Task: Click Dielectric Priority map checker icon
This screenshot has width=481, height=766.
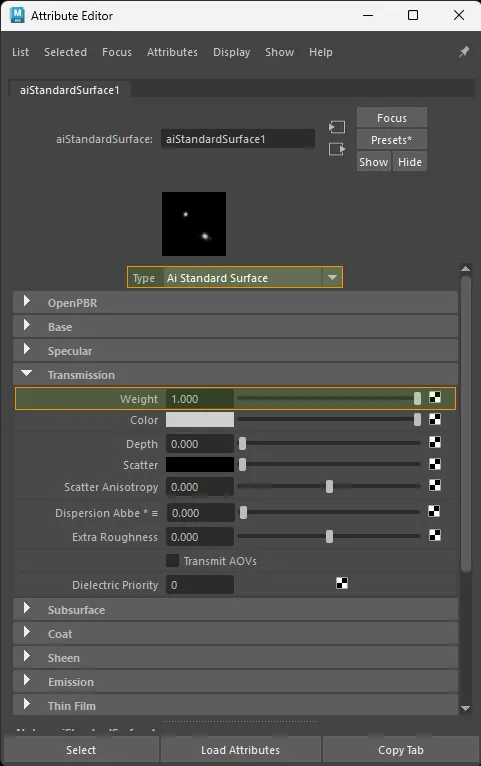Action: click(x=342, y=583)
